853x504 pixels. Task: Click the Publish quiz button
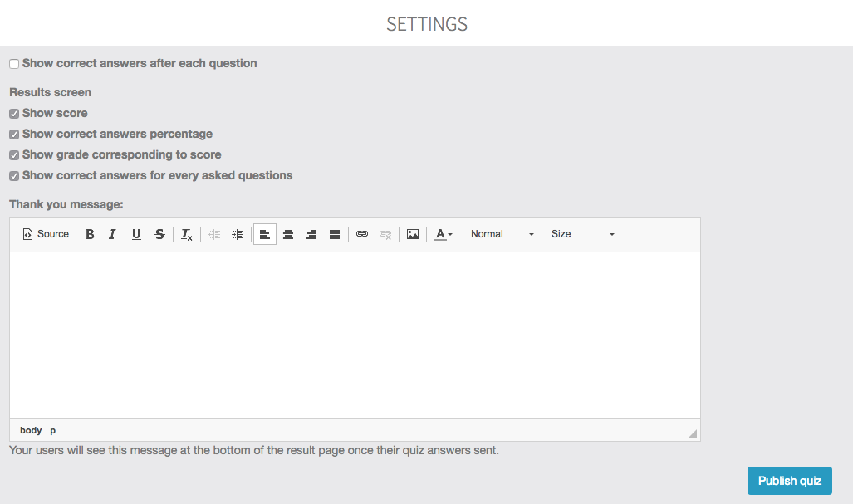pyautogui.click(x=789, y=481)
